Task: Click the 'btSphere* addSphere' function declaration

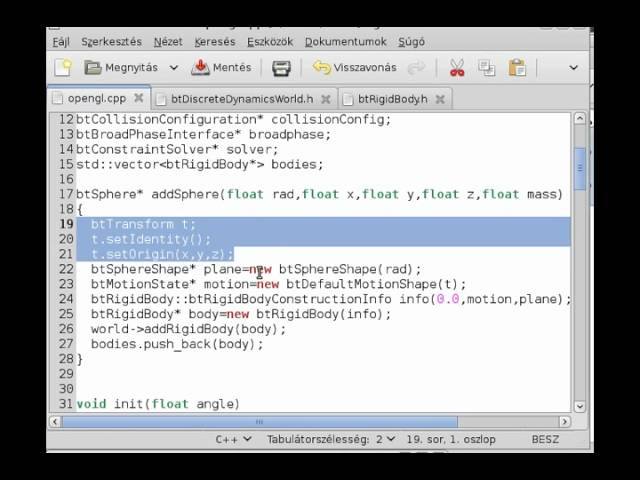Action: click(319, 194)
